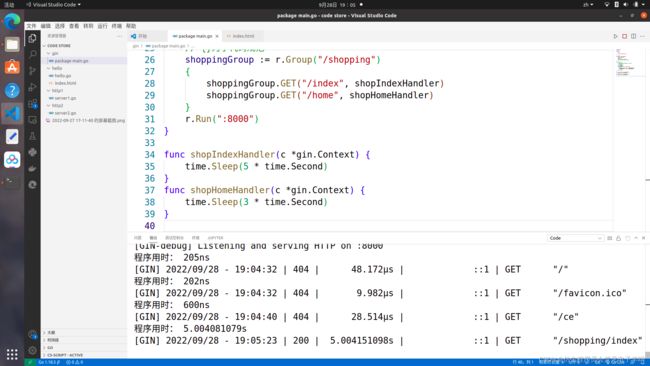Switch to the index.html editor tab
The width and height of the screenshot is (650, 366).
[x=244, y=36]
